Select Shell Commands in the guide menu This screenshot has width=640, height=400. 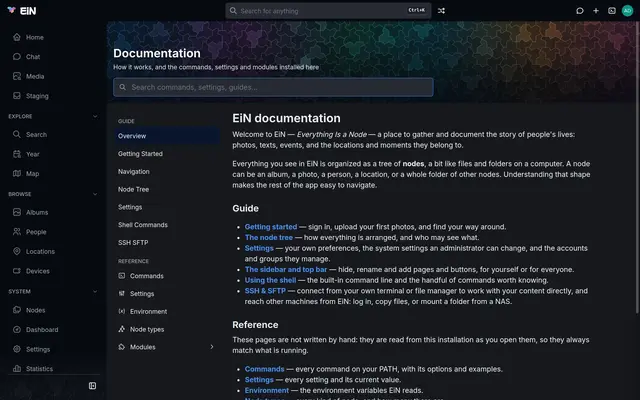tap(167, 225)
